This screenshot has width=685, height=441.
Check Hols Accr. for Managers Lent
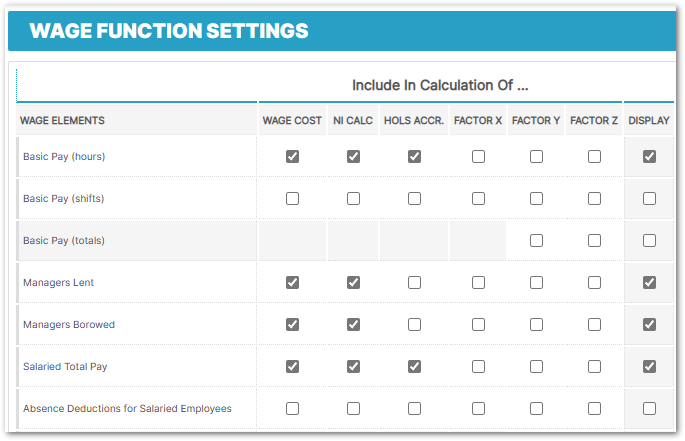click(414, 283)
